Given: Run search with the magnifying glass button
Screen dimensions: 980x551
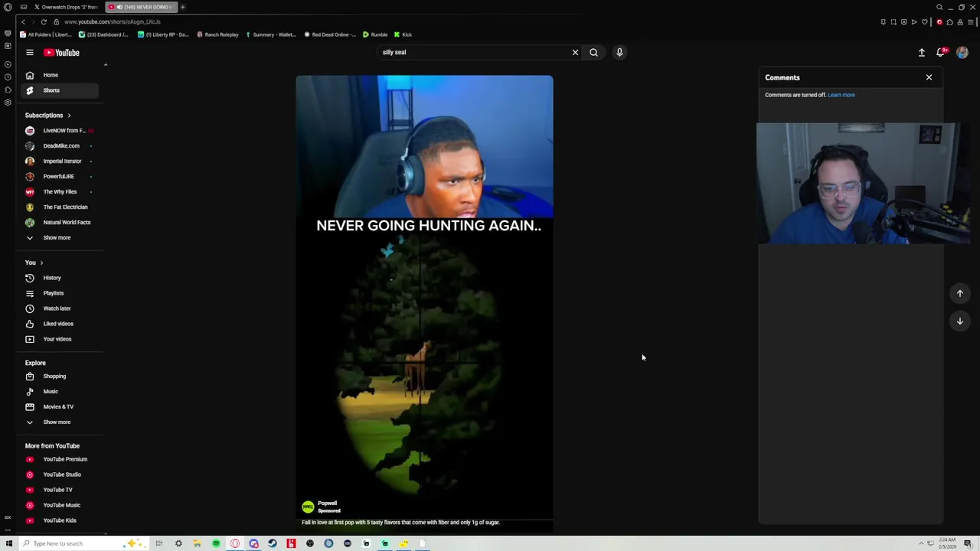Looking at the screenshot, I should (x=593, y=53).
